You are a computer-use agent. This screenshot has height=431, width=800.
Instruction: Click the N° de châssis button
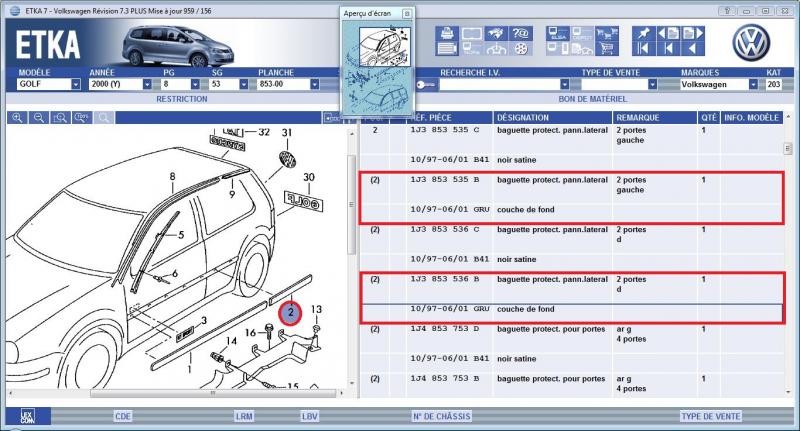point(441,416)
